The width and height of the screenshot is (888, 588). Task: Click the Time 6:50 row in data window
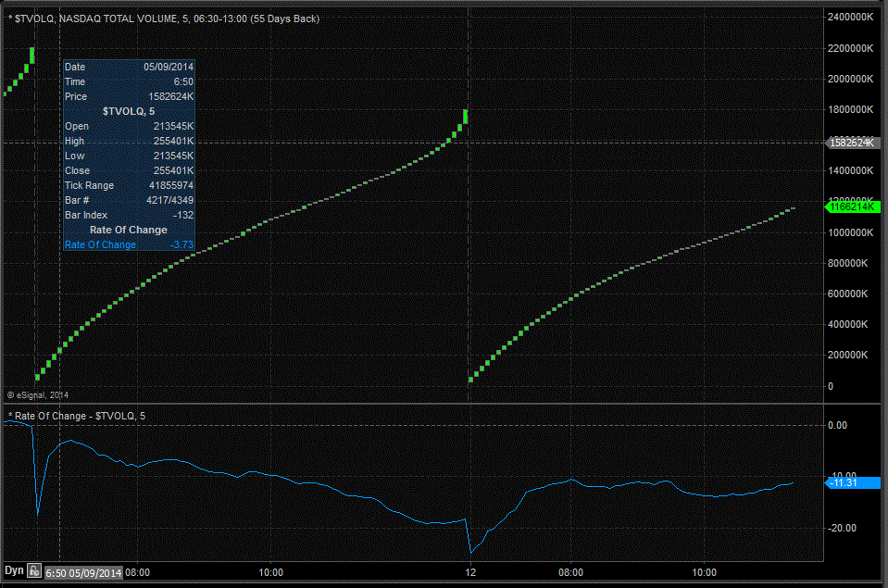(129, 81)
